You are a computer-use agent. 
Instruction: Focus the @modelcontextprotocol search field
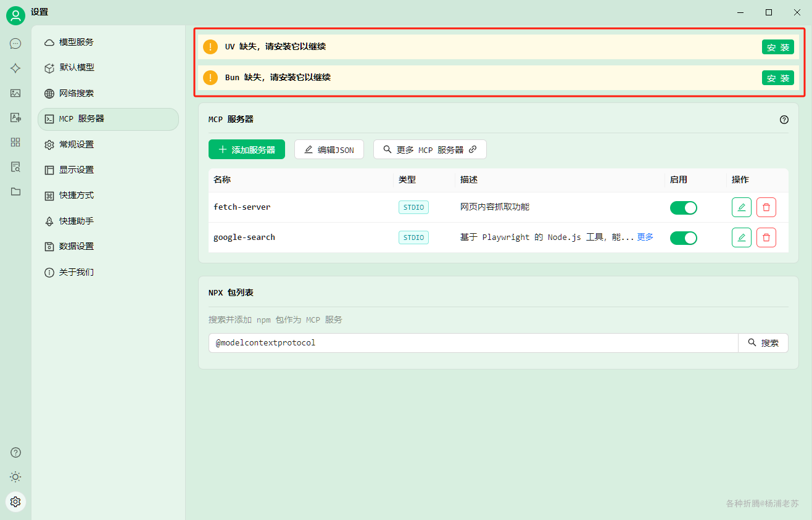click(473, 343)
